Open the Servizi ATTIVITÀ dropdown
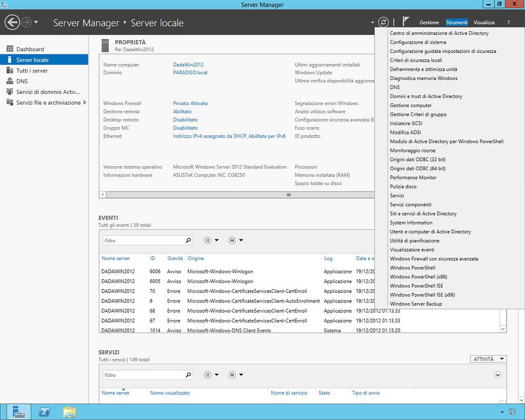The image size is (525, 420). (488, 359)
